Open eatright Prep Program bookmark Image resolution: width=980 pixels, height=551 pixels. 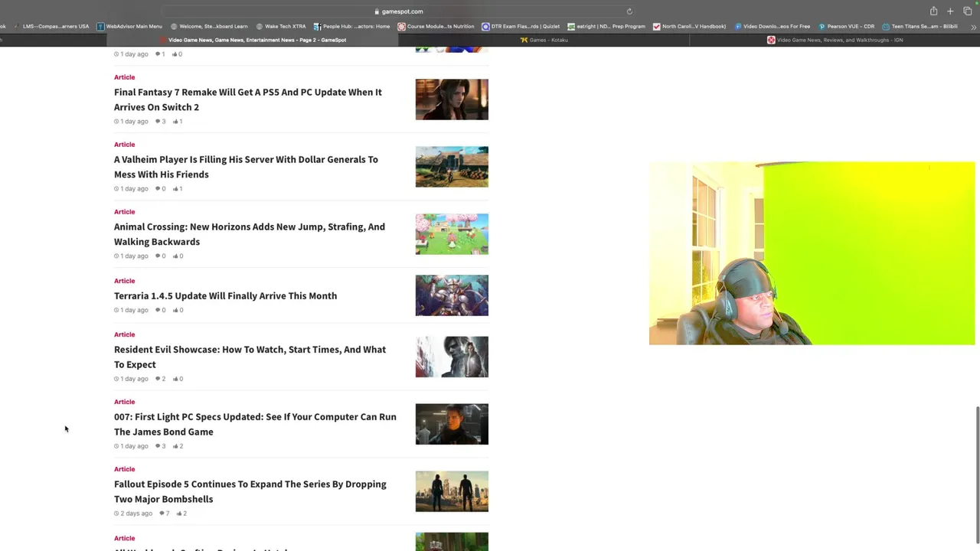click(x=606, y=26)
